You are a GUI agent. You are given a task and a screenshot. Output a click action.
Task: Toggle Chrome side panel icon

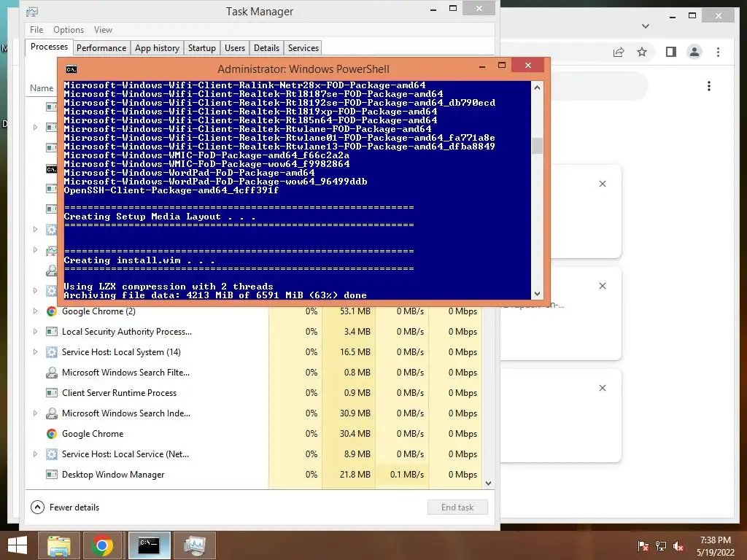671,52
